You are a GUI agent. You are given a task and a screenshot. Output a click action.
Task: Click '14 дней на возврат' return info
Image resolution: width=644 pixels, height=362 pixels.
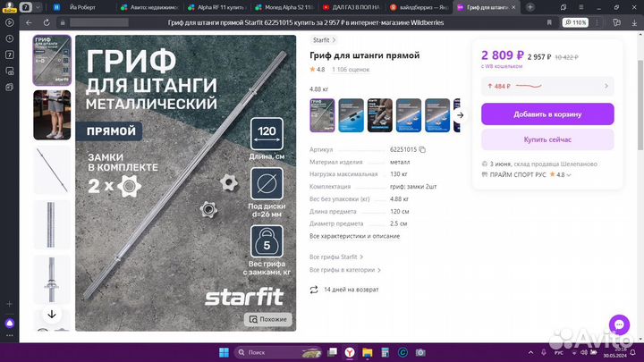(343, 290)
